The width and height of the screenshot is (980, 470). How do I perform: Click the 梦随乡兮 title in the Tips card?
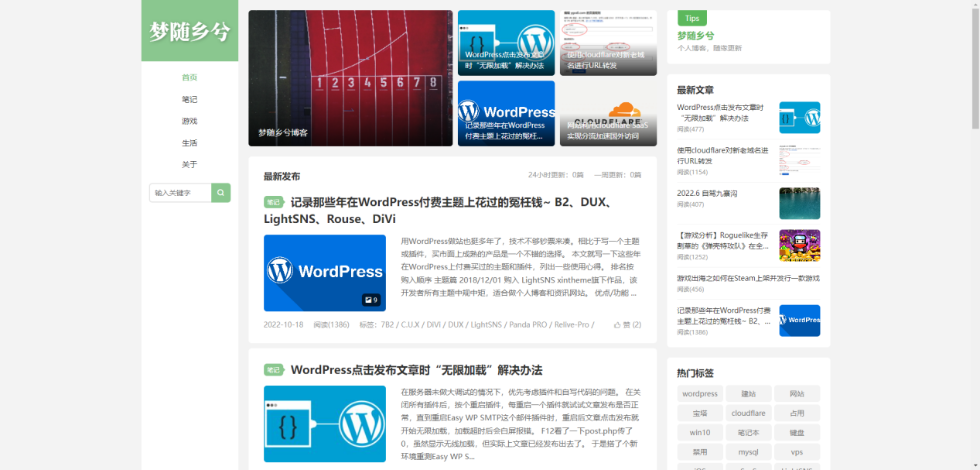click(695, 36)
